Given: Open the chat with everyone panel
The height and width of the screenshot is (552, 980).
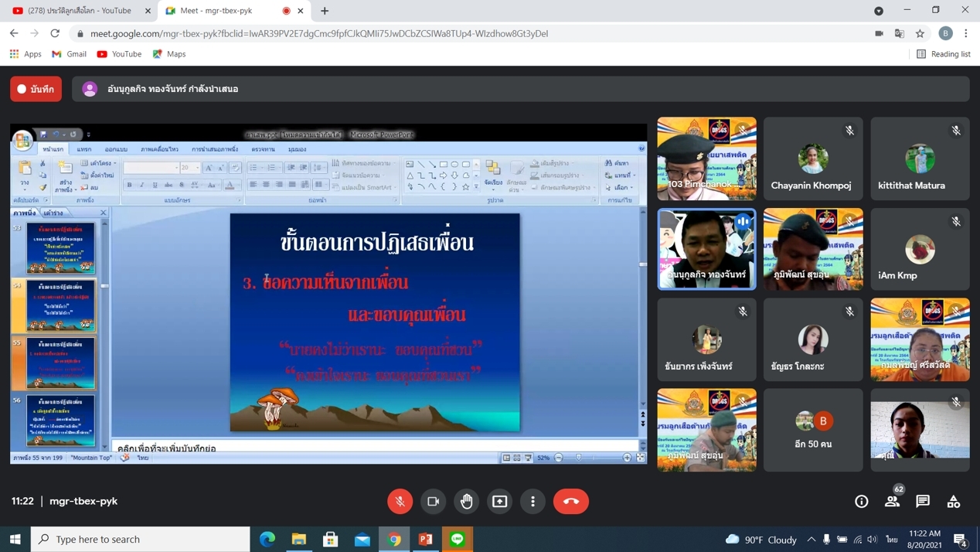Looking at the screenshot, I should click(923, 501).
